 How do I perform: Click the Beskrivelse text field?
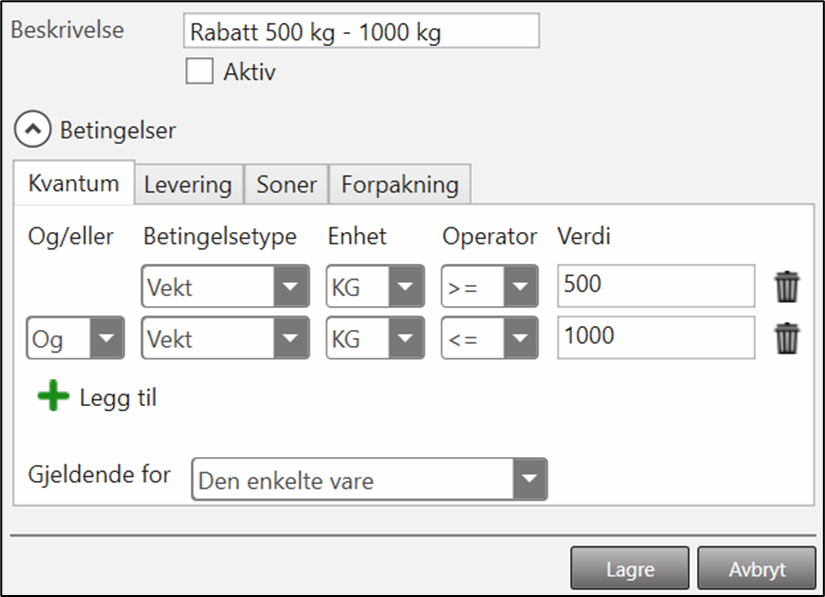(x=361, y=31)
